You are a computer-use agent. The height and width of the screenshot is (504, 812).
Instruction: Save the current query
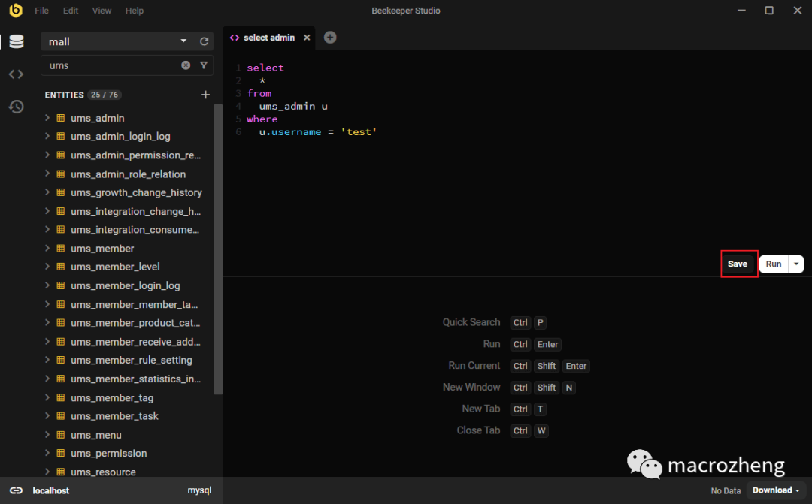[x=738, y=264]
